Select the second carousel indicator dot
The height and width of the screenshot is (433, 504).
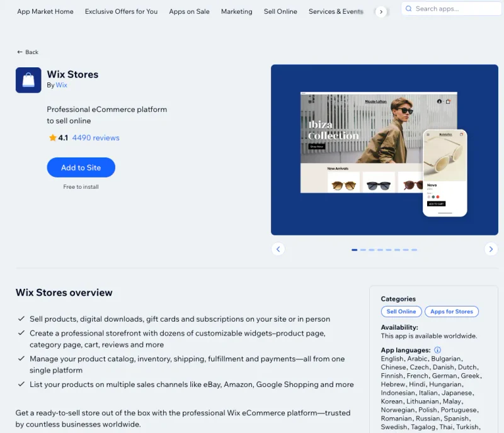click(363, 250)
